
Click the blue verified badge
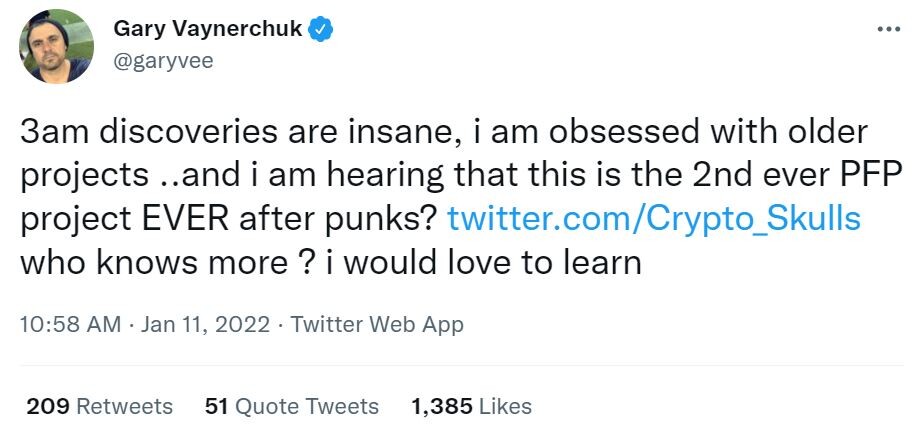[320, 29]
